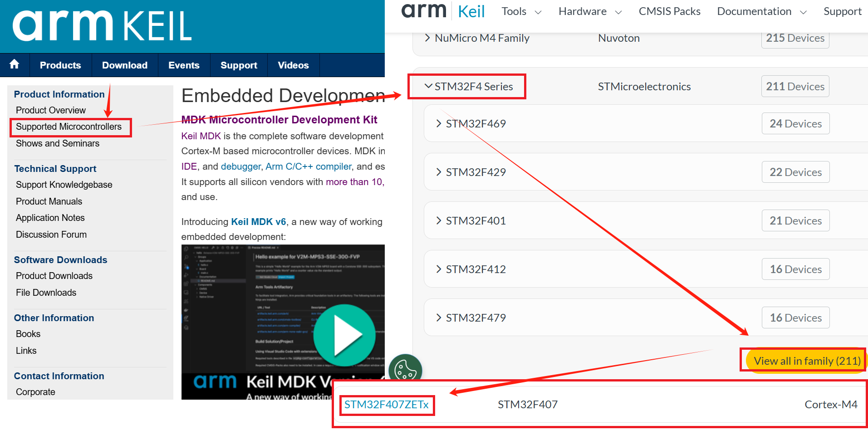This screenshot has width=868, height=440.
Task: Click Software Downloads section heading
Action: click(60, 260)
